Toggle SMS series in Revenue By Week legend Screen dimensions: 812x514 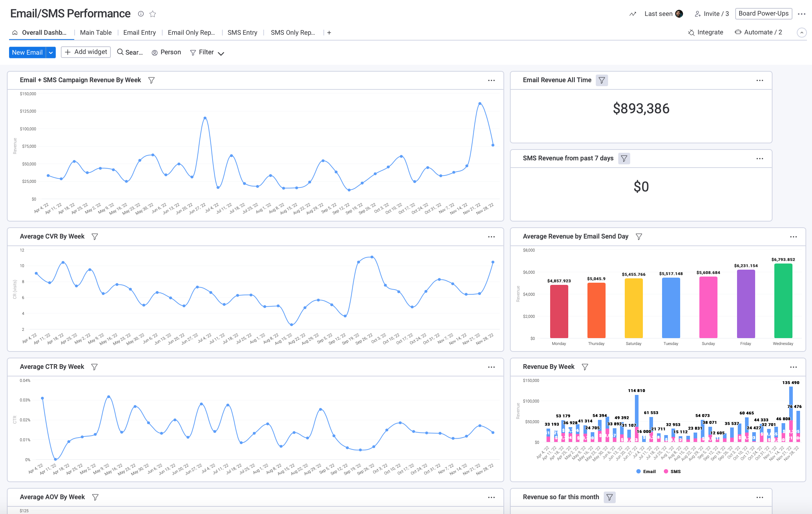point(672,471)
